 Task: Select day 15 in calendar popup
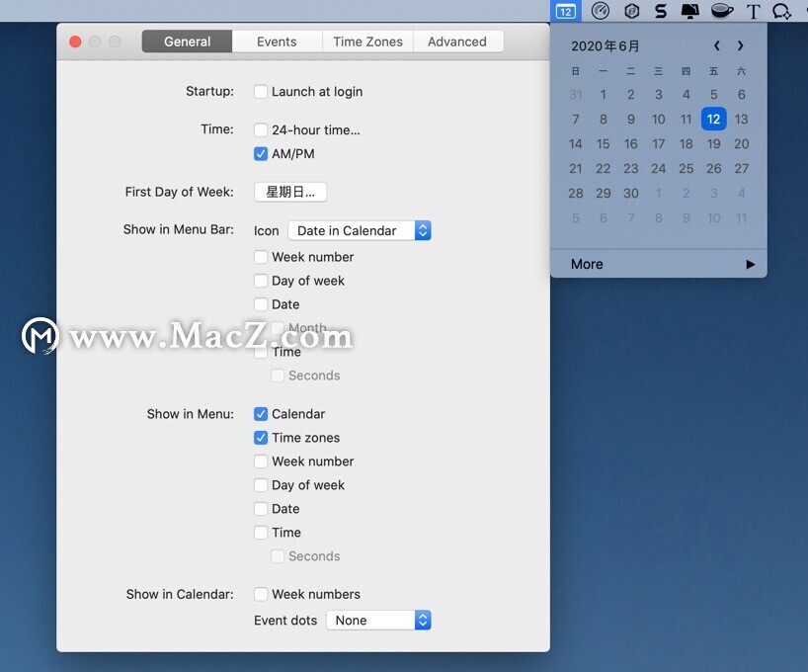click(x=603, y=144)
